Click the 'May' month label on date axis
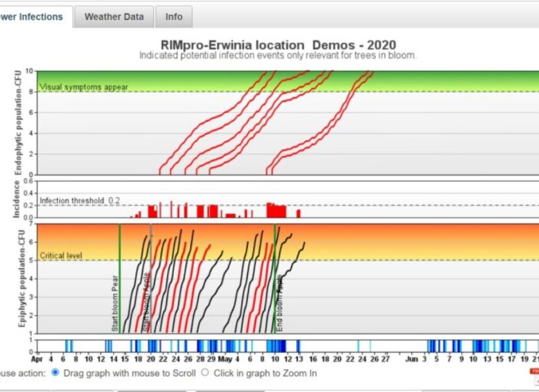 tap(225, 359)
